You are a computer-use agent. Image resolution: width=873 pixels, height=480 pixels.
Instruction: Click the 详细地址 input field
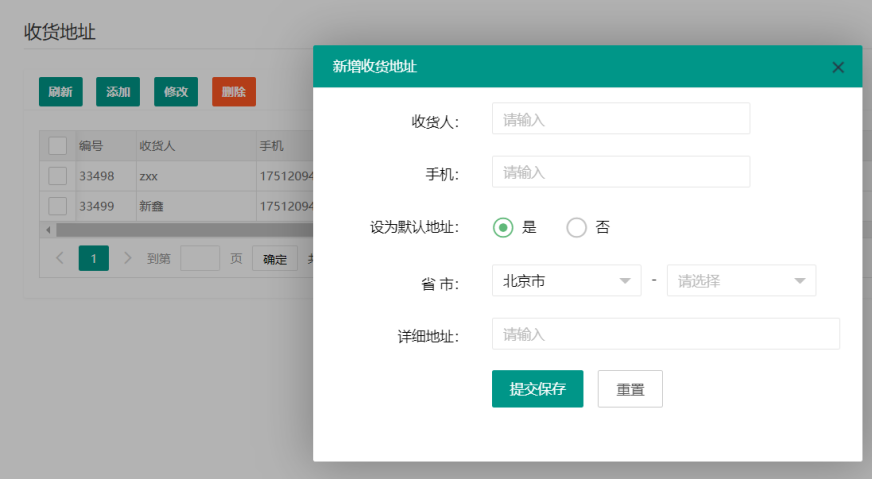(x=665, y=334)
